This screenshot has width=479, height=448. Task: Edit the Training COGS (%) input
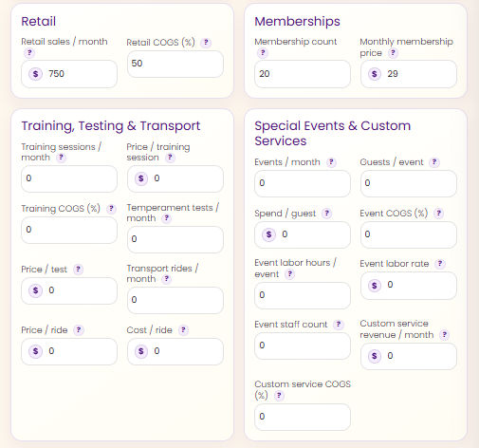tap(69, 230)
